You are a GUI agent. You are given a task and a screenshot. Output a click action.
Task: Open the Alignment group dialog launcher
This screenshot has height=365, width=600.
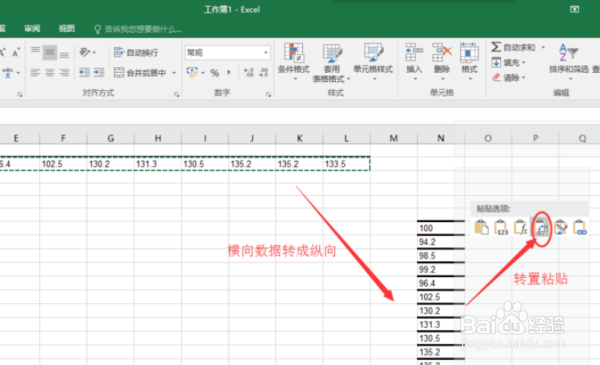tap(176, 95)
